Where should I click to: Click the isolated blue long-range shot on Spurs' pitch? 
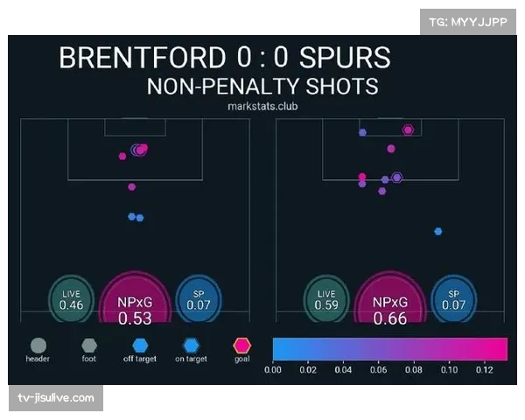[x=437, y=231]
